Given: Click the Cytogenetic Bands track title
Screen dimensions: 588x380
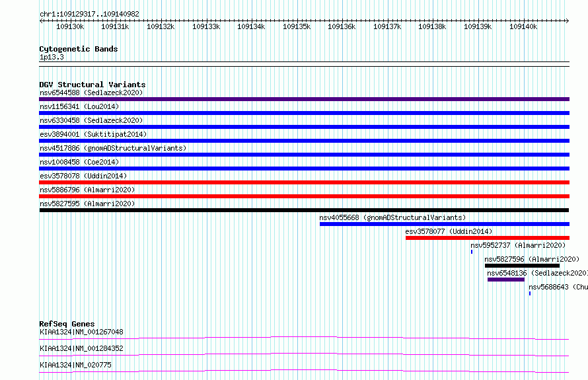Looking at the screenshot, I should (x=79, y=49).
